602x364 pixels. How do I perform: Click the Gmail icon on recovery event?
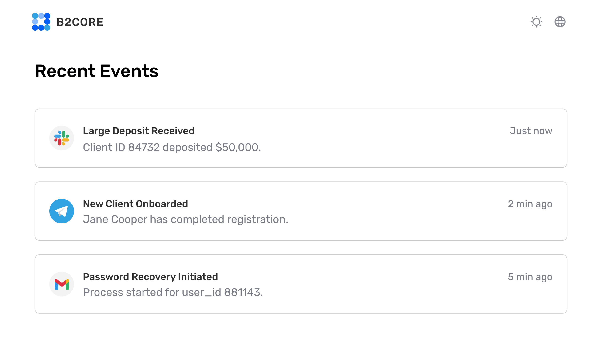[x=62, y=284]
